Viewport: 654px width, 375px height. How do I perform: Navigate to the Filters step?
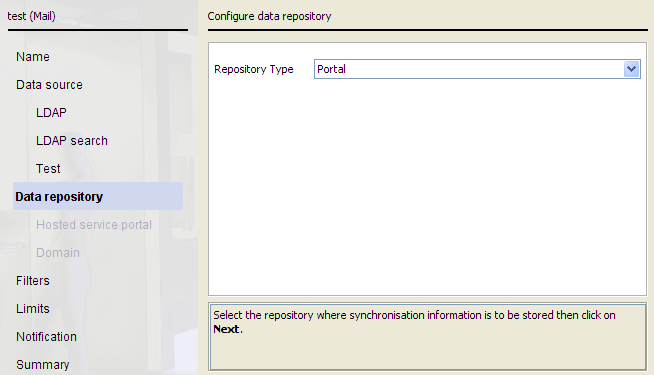33,280
